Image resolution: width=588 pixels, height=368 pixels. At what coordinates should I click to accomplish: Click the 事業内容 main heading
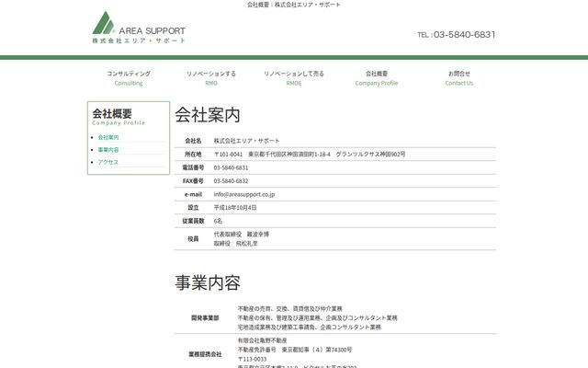[x=208, y=282]
